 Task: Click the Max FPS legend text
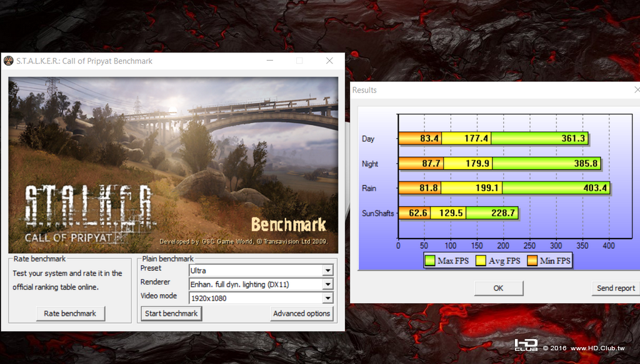pyautogui.click(x=453, y=261)
